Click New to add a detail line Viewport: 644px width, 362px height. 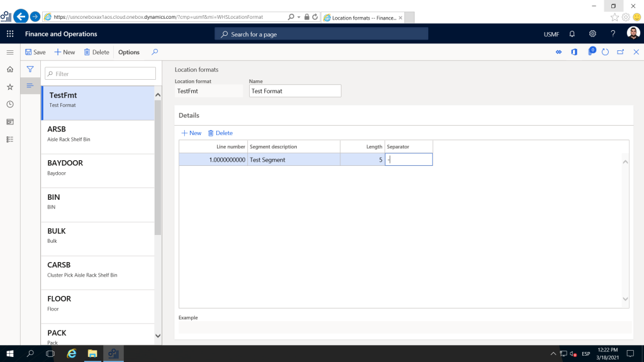click(191, 133)
